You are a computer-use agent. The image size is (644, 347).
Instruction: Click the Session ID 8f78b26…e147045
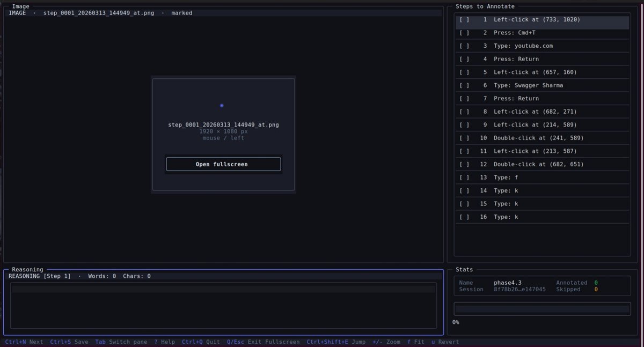click(519, 290)
